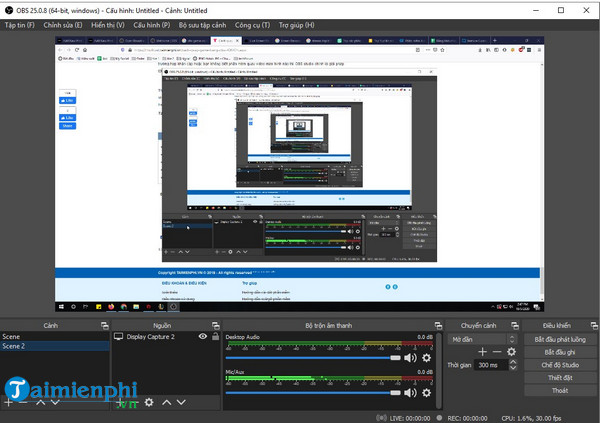Select the Scene item in scenes list
Viewport: 600px width, 423px height.
[55, 336]
